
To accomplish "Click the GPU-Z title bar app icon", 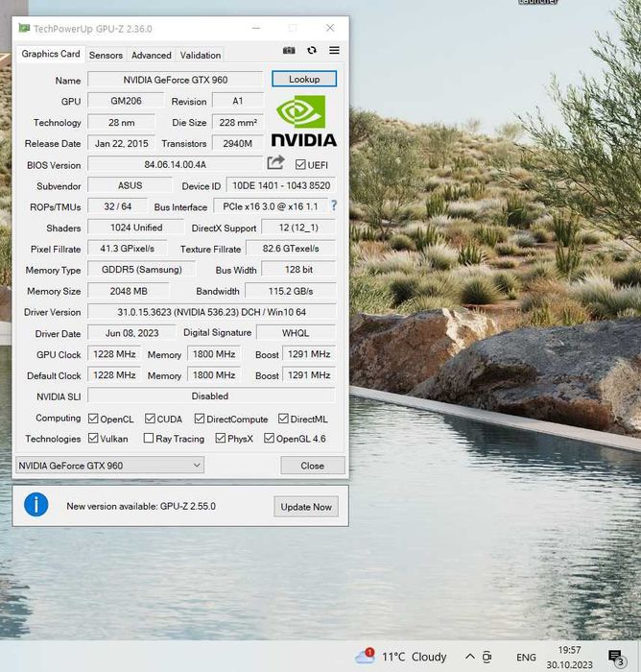I will point(24,28).
